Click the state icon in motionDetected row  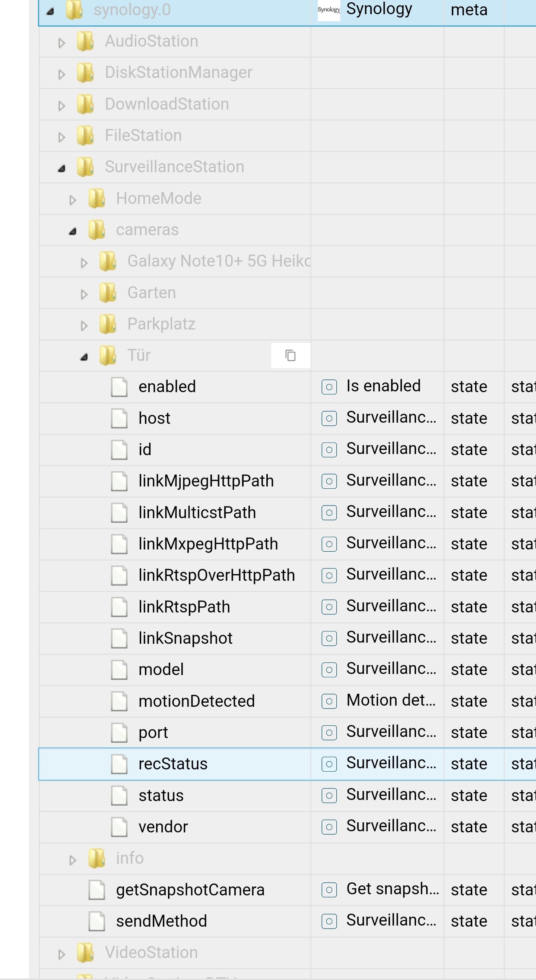coord(329,701)
